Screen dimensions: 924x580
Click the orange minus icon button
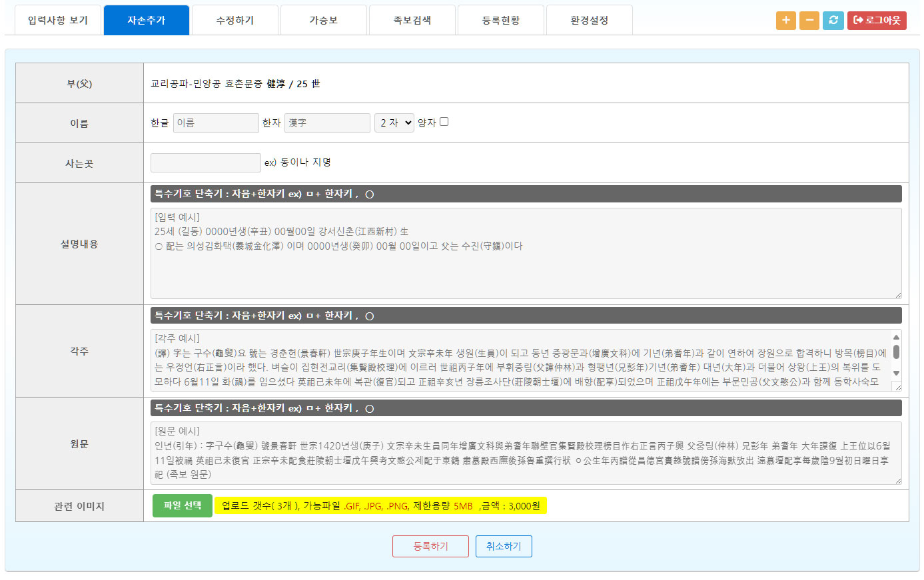point(809,21)
